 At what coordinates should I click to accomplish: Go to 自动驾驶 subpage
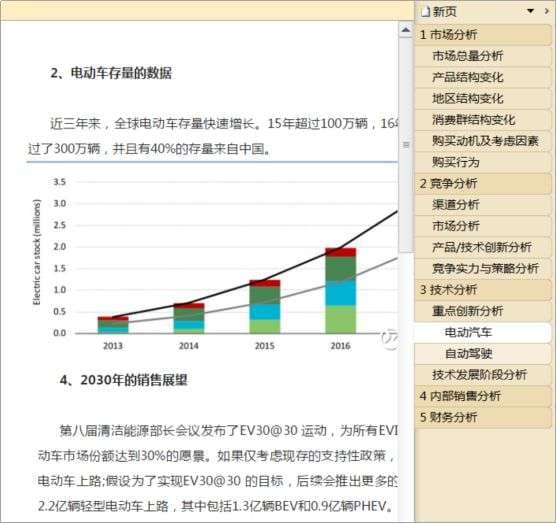pyautogui.click(x=483, y=354)
